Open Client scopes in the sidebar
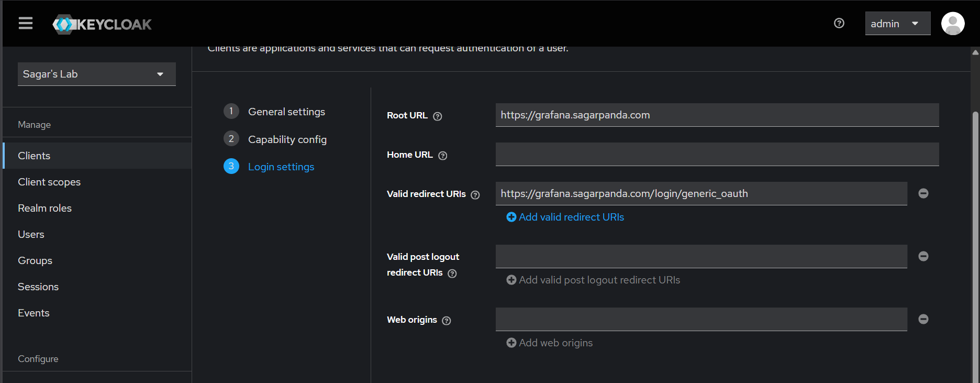This screenshot has height=383, width=980. (x=97, y=182)
